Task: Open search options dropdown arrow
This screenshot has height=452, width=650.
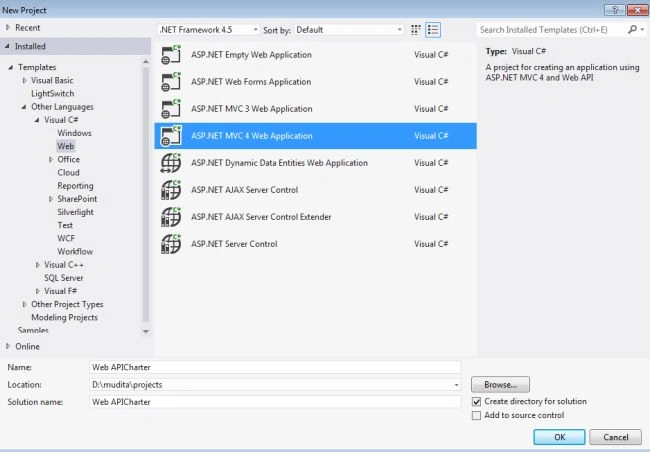Action: click(642, 29)
